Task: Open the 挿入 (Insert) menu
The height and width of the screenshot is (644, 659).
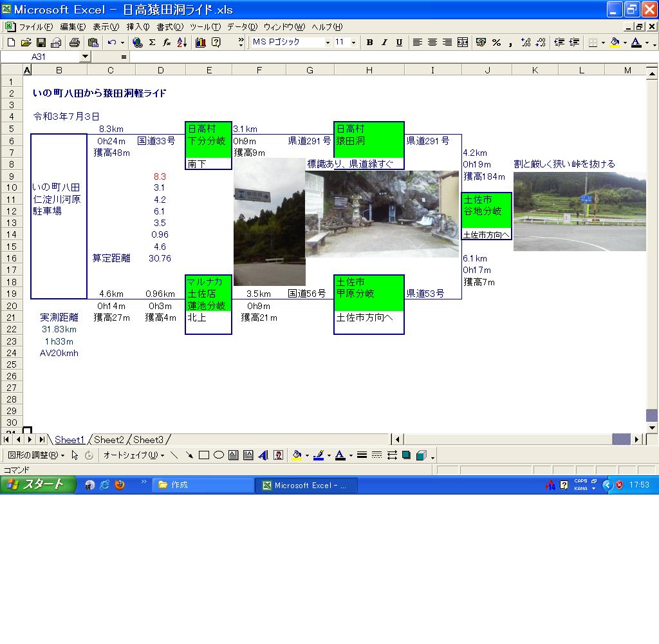Action: click(138, 27)
